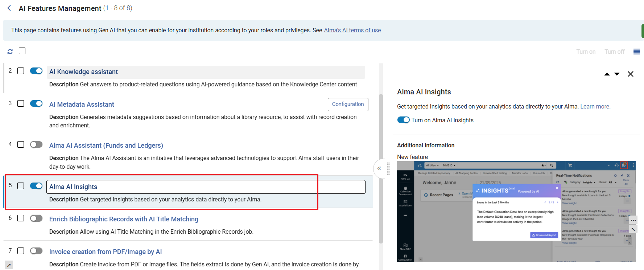Image resolution: width=644 pixels, height=270 pixels.
Task: Open Configuration for AI Metadata Assistant
Action: click(348, 104)
